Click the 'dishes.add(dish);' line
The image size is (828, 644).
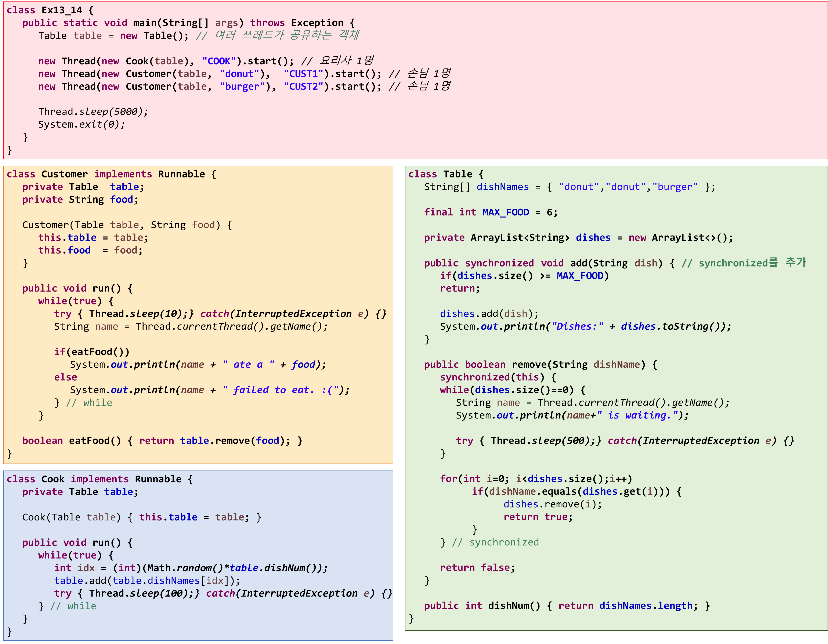[489, 314]
